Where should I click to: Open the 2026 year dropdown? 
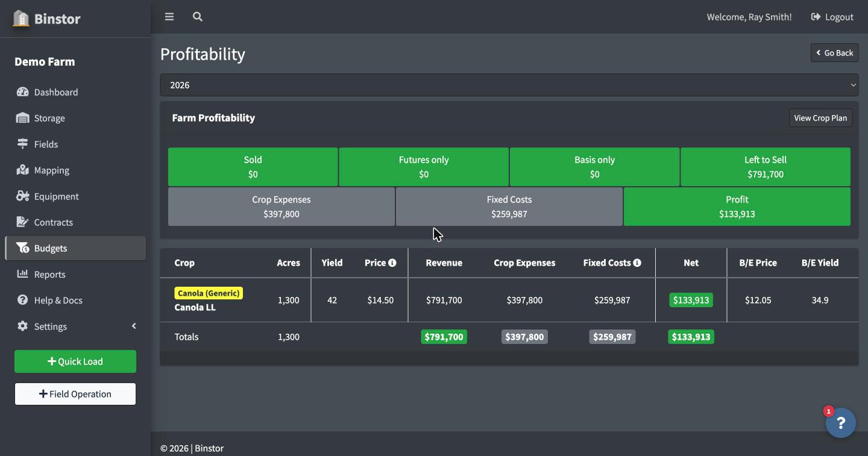(x=509, y=85)
